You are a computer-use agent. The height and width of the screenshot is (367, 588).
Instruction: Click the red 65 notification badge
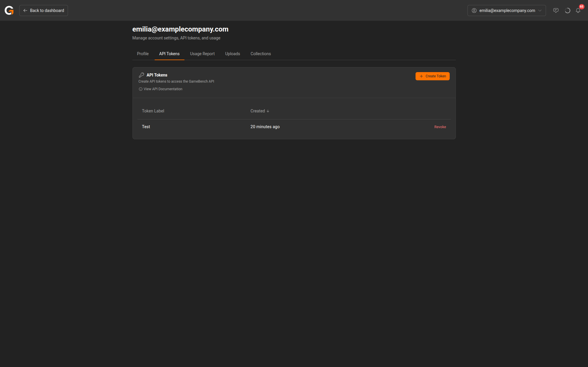tap(582, 6)
